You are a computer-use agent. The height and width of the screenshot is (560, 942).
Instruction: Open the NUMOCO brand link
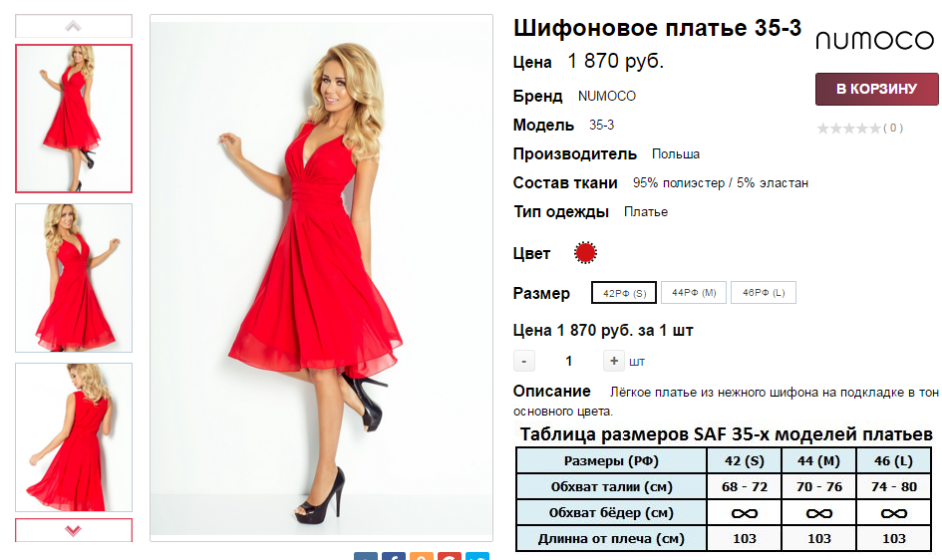tap(607, 96)
